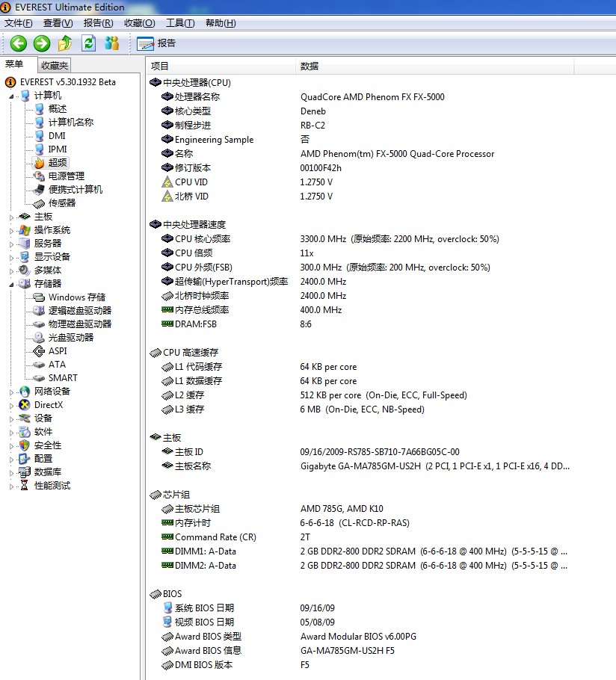Click the 数据 column header
The height and width of the screenshot is (680, 616).
(434, 66)
